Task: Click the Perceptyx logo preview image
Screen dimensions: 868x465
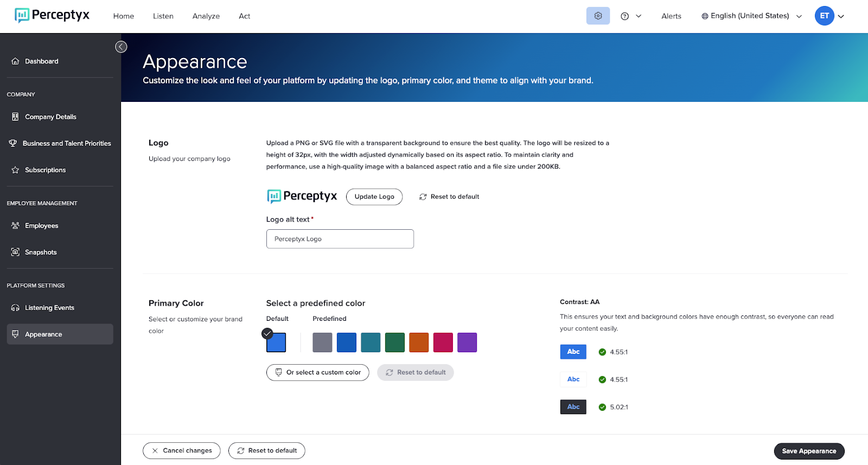Action: click(x=302, y=196)
